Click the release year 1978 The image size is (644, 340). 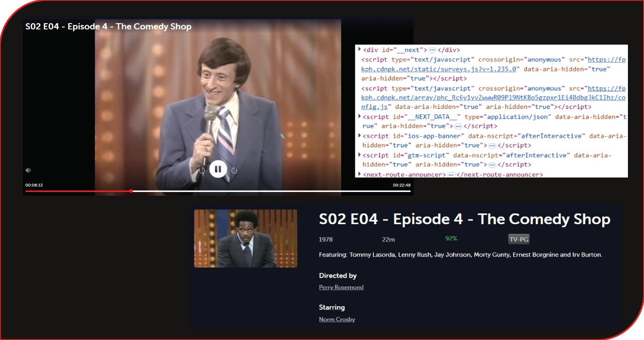(x=326, y=239)
